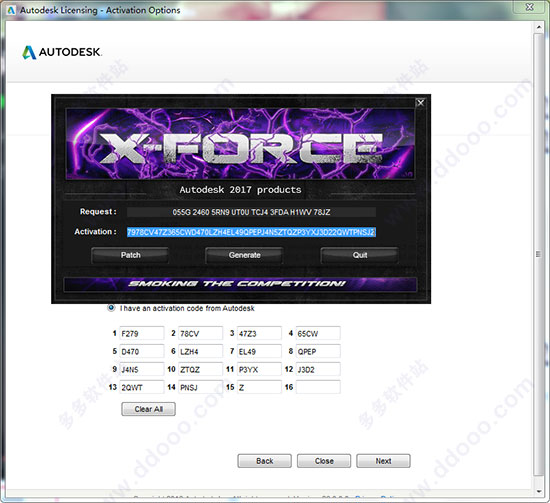Click the vertical scrollbar thumb
550x503 pixels.
(x=539, y=255)
